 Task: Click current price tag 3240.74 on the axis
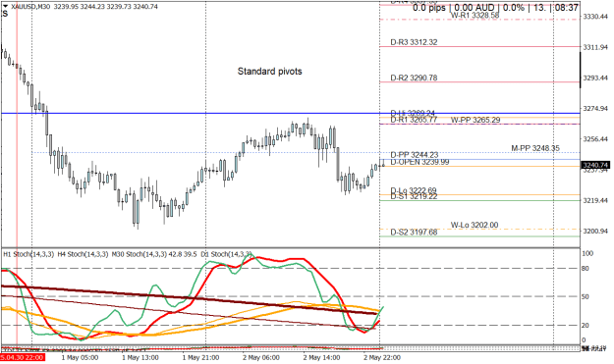click(x=595, y=165)
